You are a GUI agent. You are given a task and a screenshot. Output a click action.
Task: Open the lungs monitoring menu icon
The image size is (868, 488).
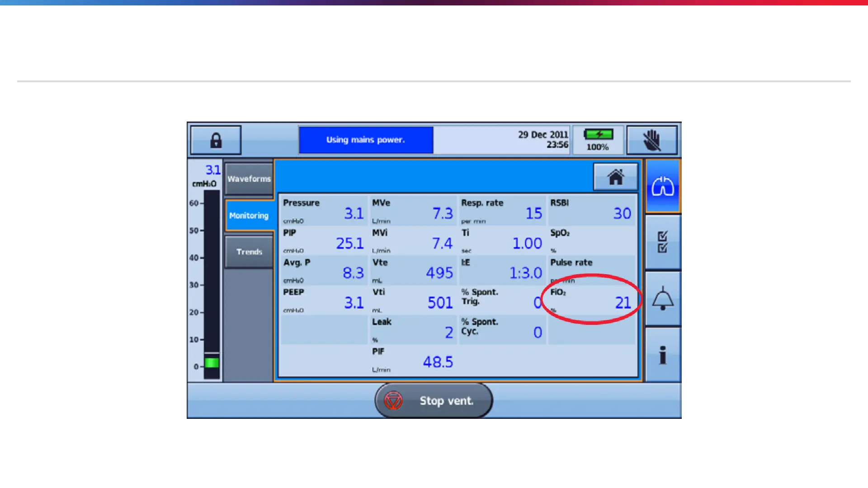pos(663,186)
